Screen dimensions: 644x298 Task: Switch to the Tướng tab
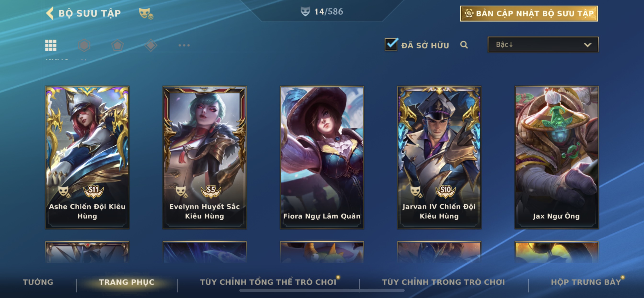pyautogui.click(x=38, y=282)
